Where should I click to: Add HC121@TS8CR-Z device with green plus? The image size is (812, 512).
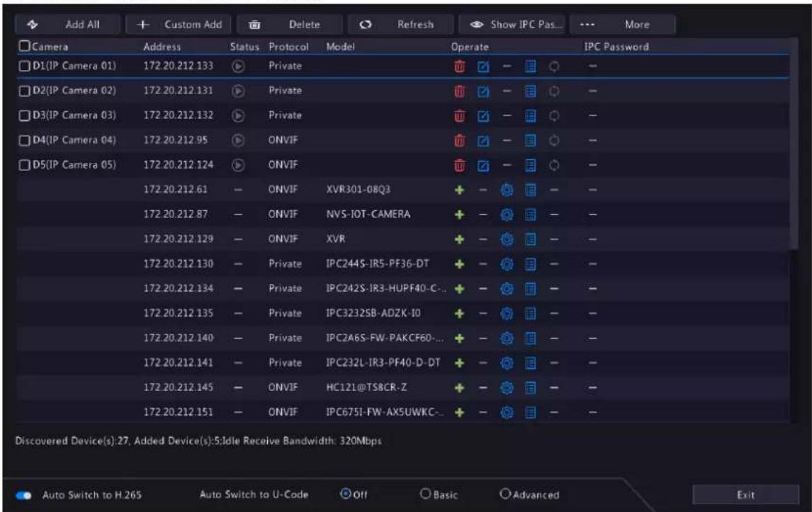[459, 388]
